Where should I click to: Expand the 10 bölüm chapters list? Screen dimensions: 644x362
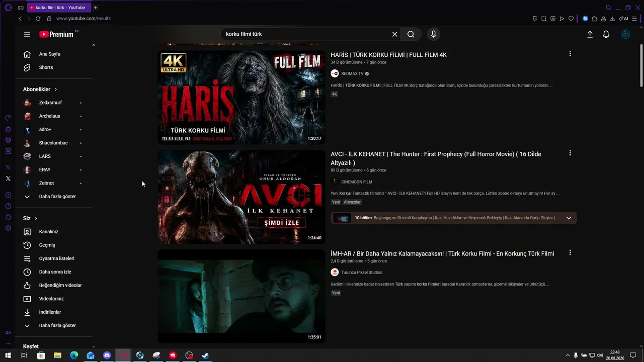click(x=569, y=218)
